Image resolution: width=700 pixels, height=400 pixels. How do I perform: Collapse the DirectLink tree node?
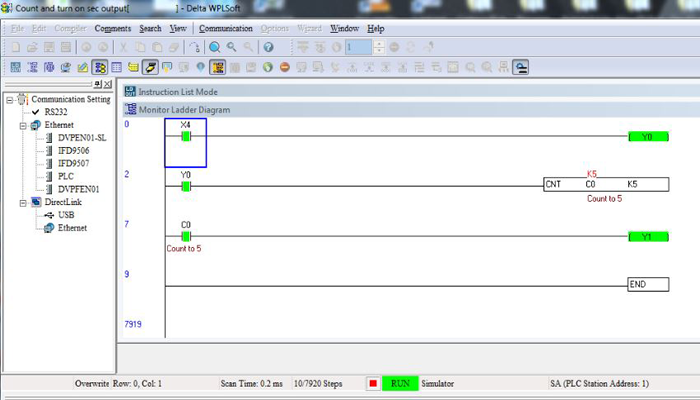click(x=23, y=203)
